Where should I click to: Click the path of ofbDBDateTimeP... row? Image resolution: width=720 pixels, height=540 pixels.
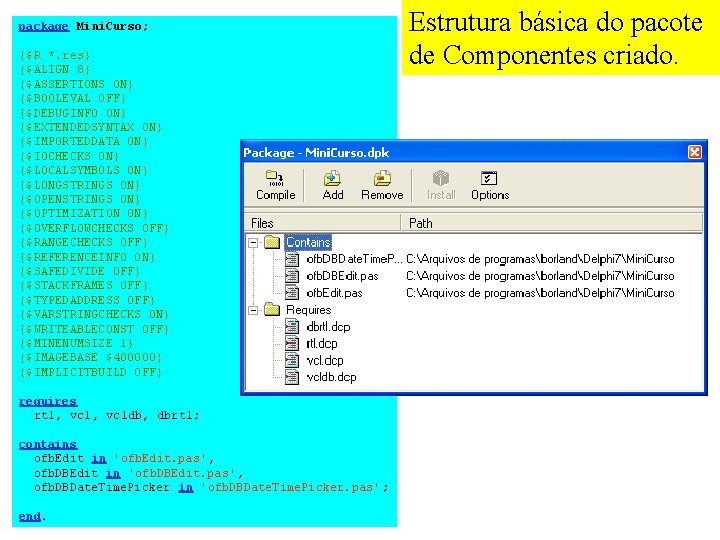pyautogui.click(x=540, y=259)
